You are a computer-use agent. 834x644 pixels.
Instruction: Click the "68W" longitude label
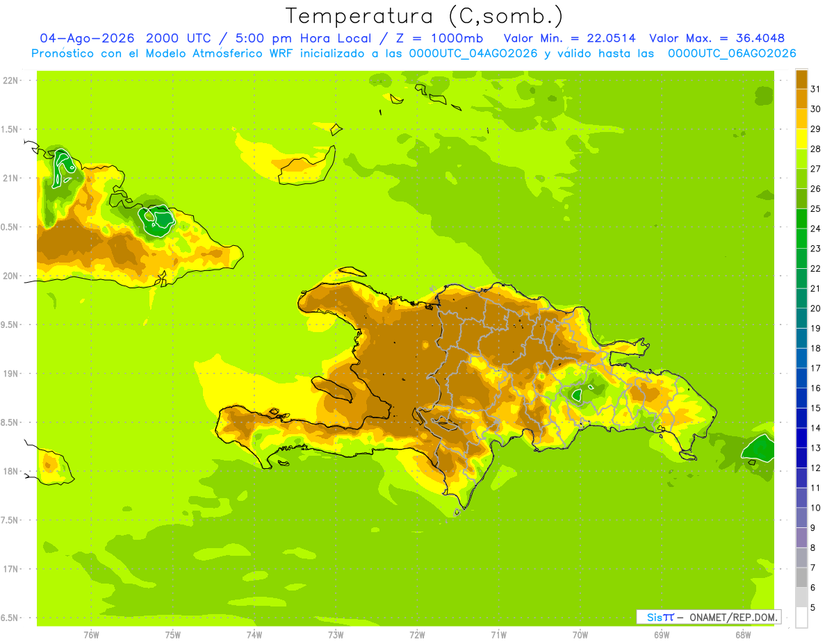pos(743,634)
